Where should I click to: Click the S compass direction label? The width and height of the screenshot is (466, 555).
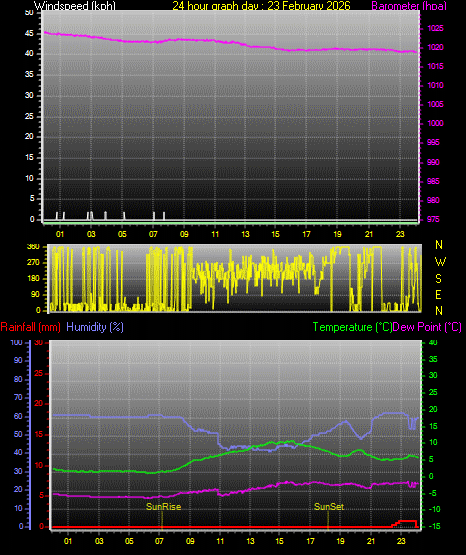pyautogui.click(x=438, y=279)
